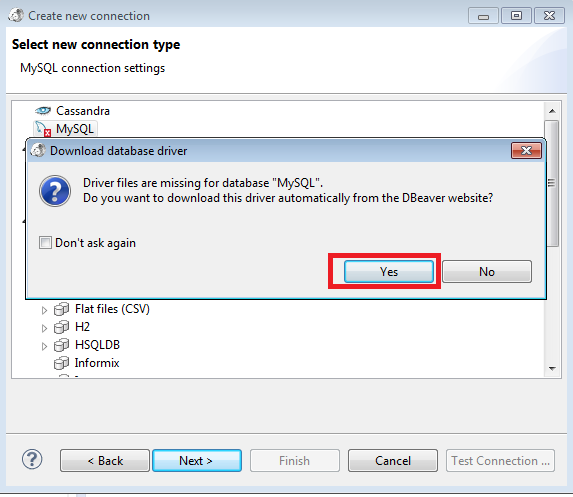Click the HSQLDB database icon

(x=61, y=345)
